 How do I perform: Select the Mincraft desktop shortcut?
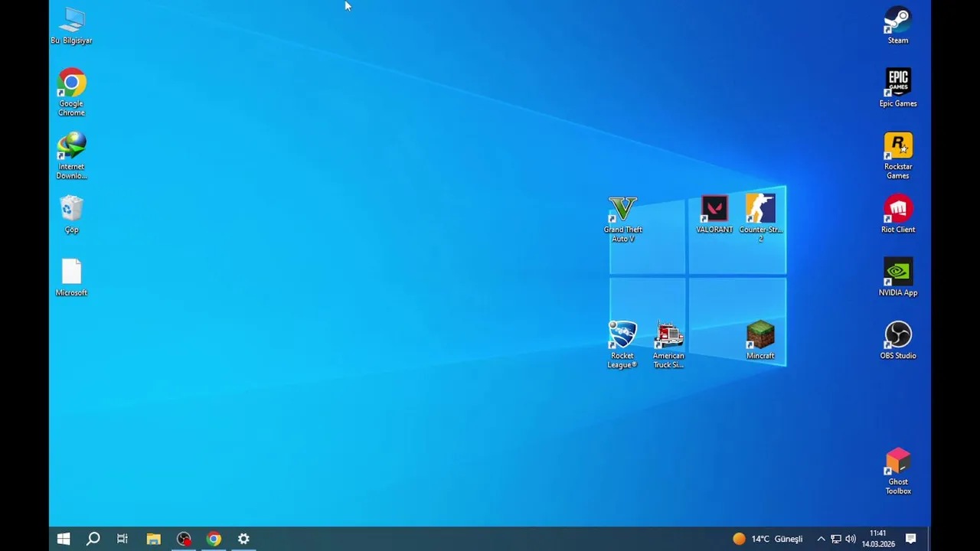(760, 341)
